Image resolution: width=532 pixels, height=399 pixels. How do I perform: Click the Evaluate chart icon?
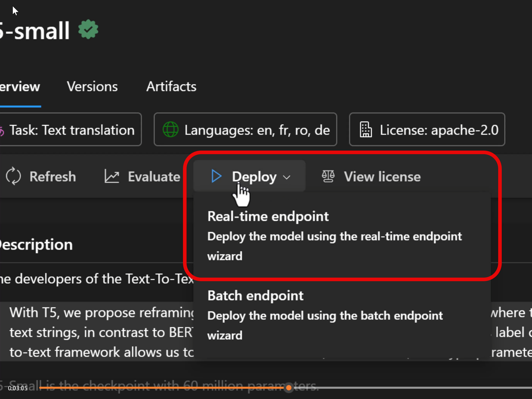(112, 176)
